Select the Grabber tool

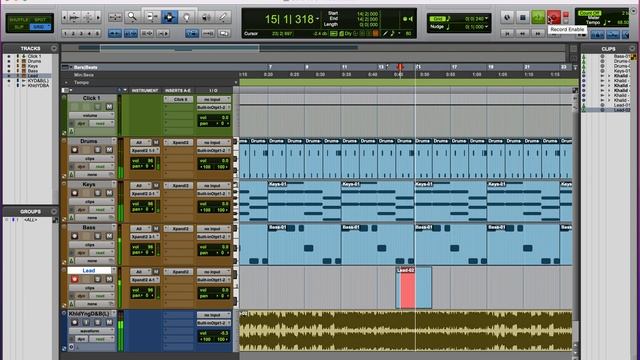point(187,17)
